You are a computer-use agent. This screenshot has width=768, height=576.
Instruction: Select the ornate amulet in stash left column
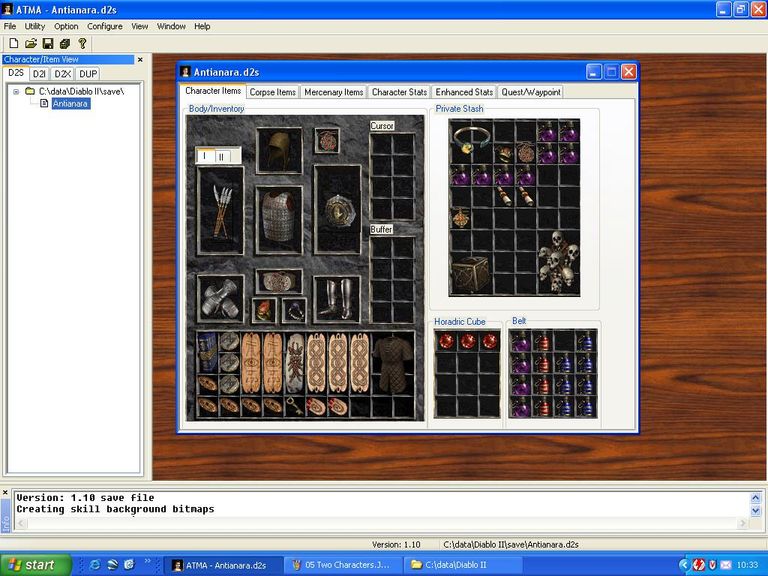pyautogui.click(x=461, y=218)
